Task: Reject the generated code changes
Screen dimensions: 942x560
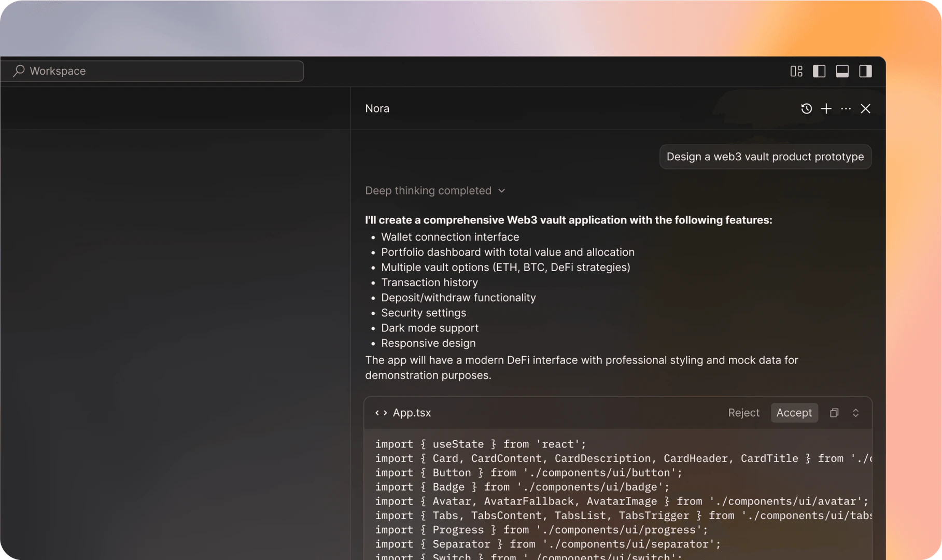Action: click(x=743, y=413)
